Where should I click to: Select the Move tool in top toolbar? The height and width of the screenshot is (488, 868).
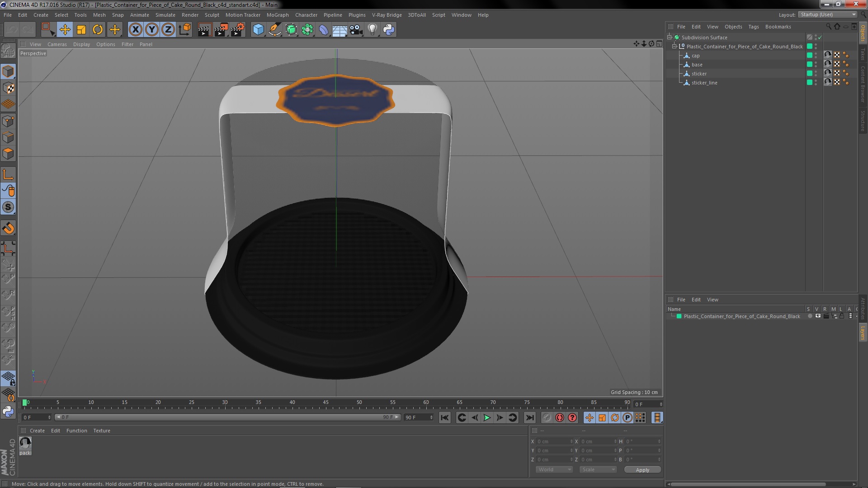tap(65, 30)
